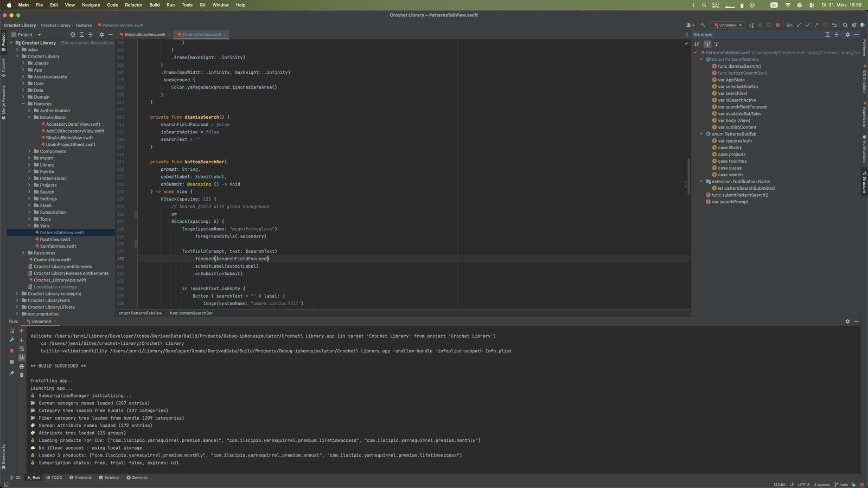Image resolution: width=868 pixels, height=488 pixels.
Task: Toggle Pin Tab in Run panel
Action: click(12, 373)
